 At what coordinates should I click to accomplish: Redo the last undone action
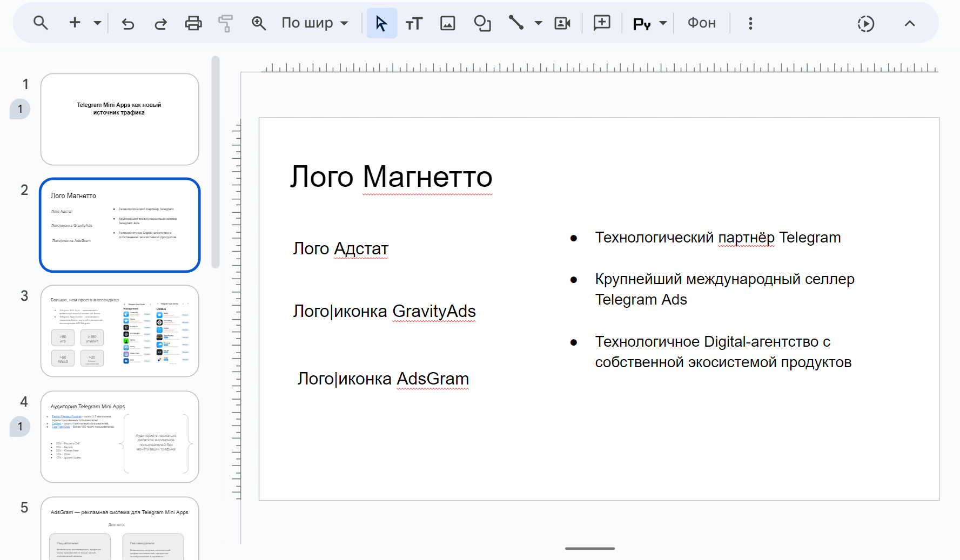[160, 23]
